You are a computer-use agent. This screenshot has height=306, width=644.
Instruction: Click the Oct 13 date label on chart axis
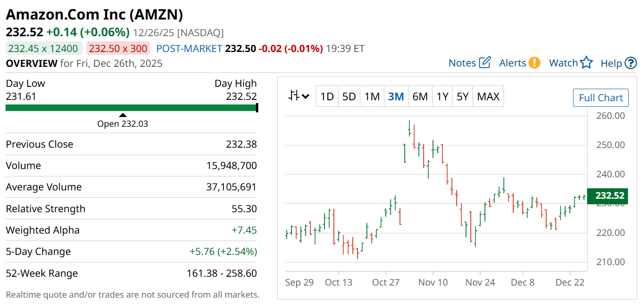338,282
